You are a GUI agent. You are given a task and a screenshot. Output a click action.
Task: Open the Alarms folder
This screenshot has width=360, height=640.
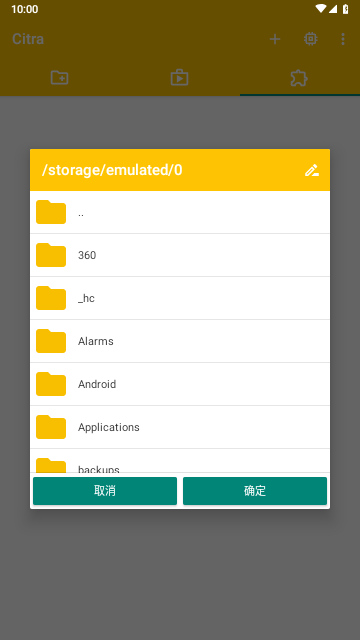click(180, 341)
